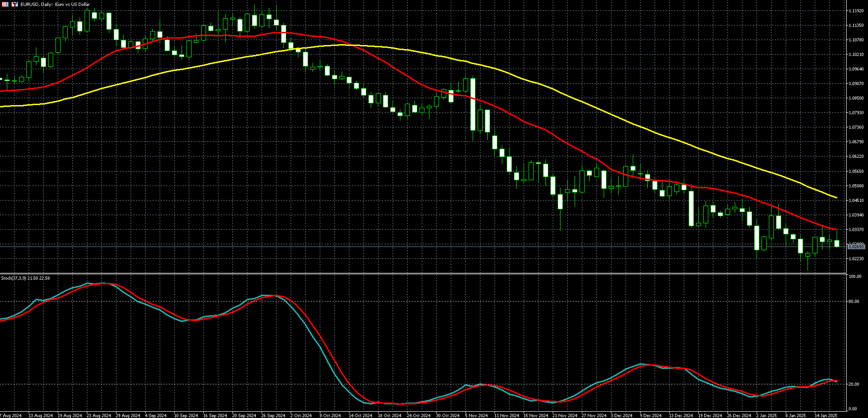The image size is (868, 418).
Task: Click the 1.05080 price scale label
Action: click(856, 186)
